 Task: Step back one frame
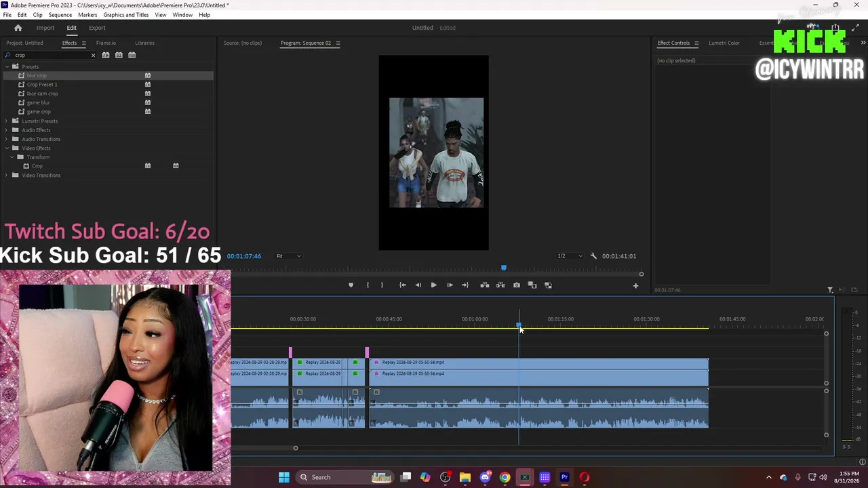(x=418, y=285)
